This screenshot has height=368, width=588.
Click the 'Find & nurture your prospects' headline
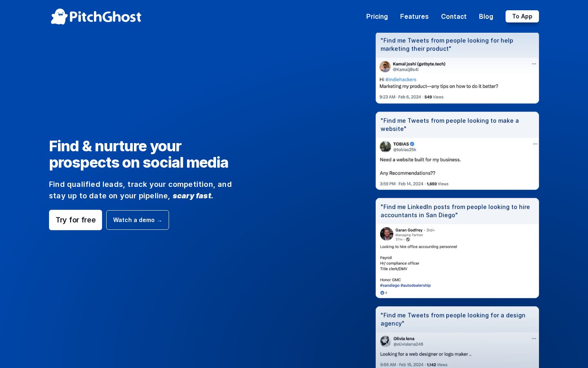[138, 154]
